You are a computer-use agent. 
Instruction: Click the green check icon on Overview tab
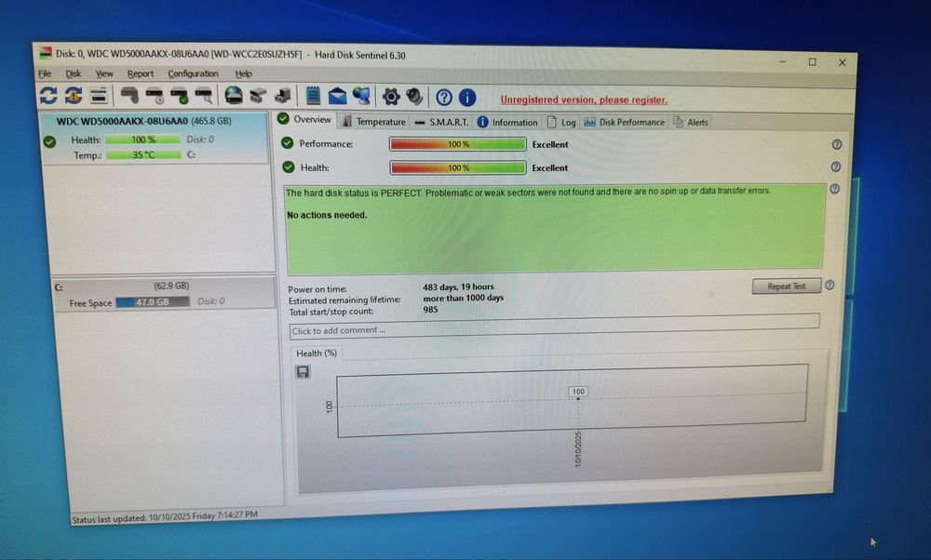[283, 119]
